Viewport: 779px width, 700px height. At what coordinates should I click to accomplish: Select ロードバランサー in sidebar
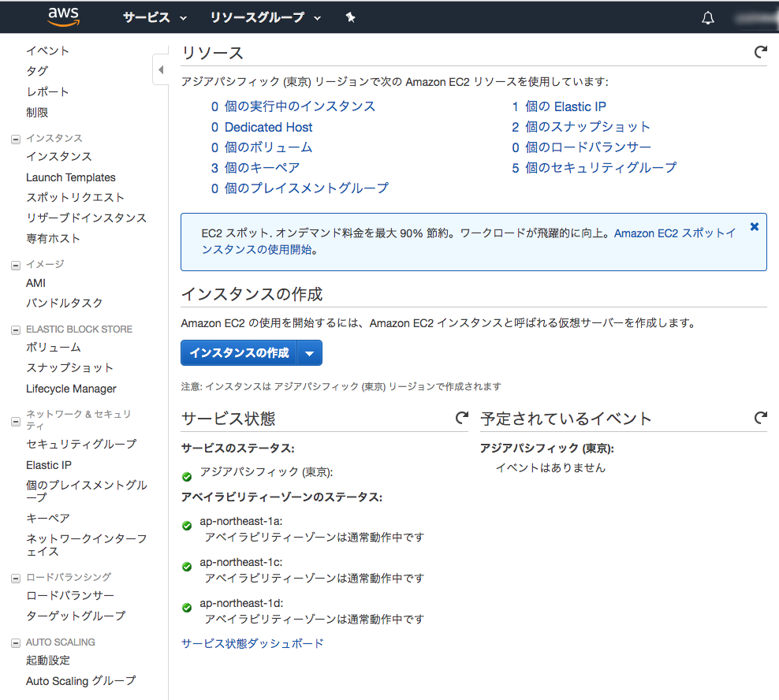[x=70, y=596]
